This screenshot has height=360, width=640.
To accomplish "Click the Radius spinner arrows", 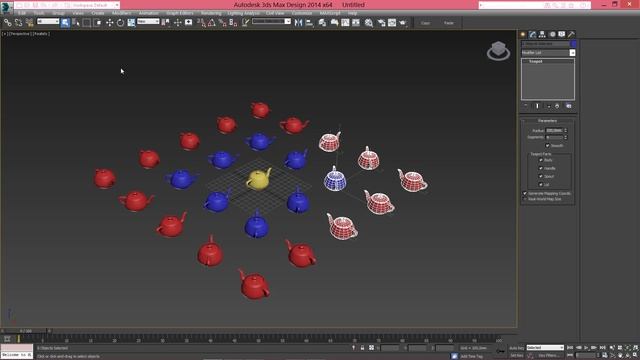I will coord(565,131).
